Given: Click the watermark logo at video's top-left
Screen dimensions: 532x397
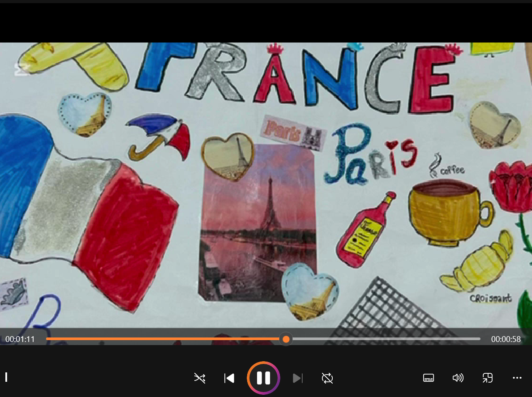Looking at the screenshot, I should (x=21, y=70).
